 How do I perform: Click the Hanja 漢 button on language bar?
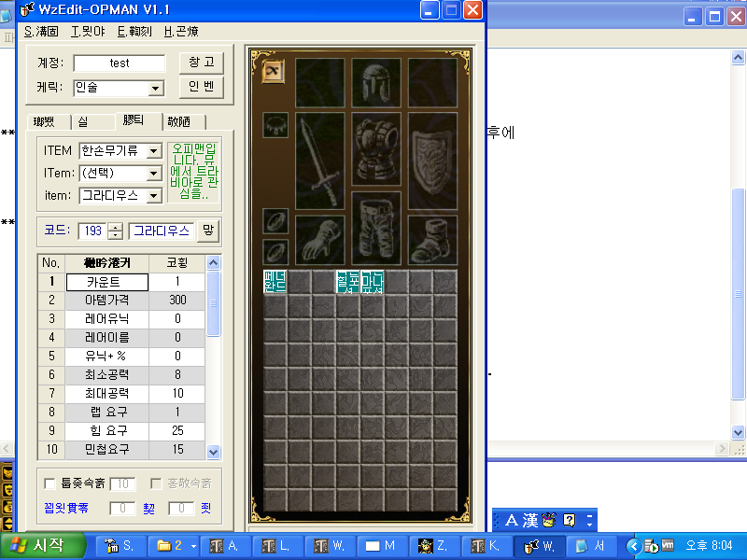[529, 520]
